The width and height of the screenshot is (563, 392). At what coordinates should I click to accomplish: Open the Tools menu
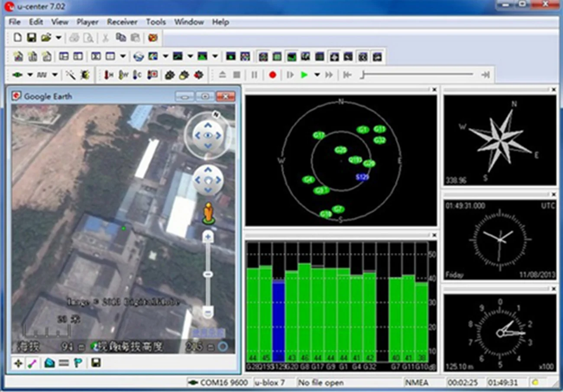[x=155, y=22]
